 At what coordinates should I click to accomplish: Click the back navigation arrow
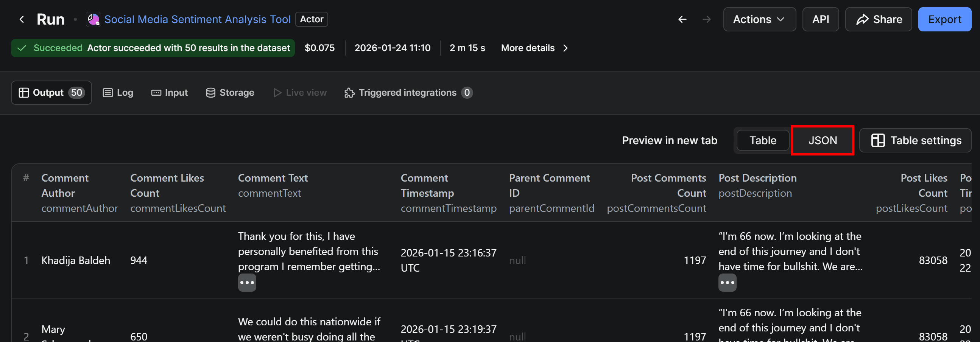[x=682, y=19]
